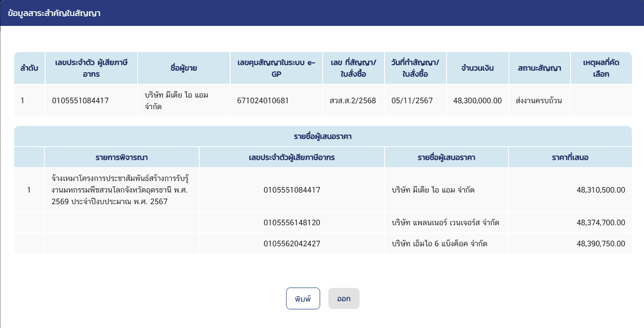
Task: Select project description จ้างเหมาโครงการประชาสัมพันธ์
Action: click(x=119, y=190)
